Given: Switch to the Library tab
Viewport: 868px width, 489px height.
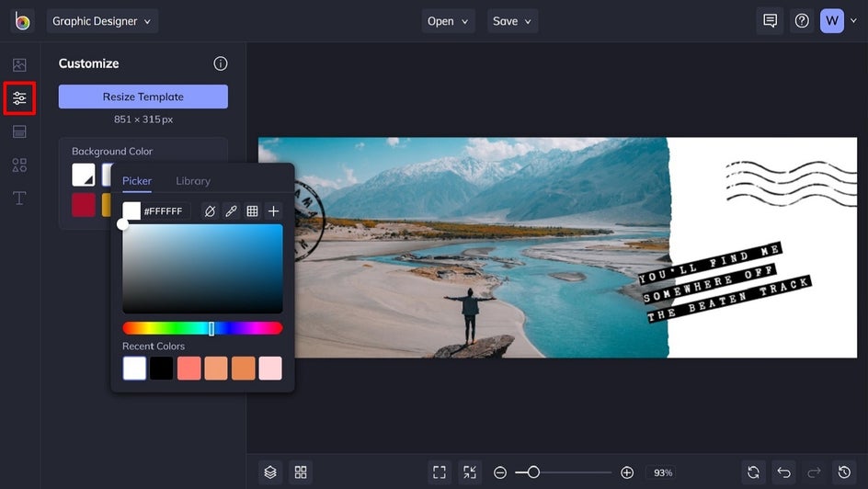Looking at the screenshot, I should click(x=193, y=181).
